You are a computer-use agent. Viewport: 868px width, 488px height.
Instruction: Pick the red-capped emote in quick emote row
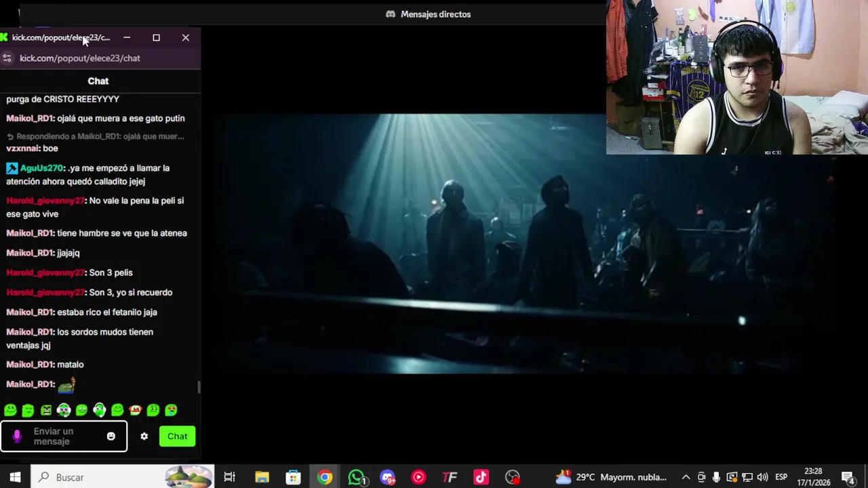[136, 410]
